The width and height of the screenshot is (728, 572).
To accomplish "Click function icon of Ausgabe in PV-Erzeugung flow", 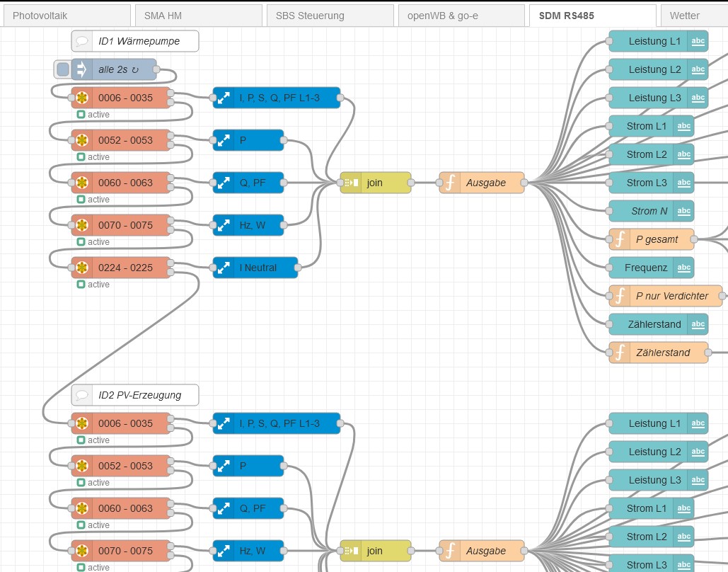I will [x=449, y=551].
